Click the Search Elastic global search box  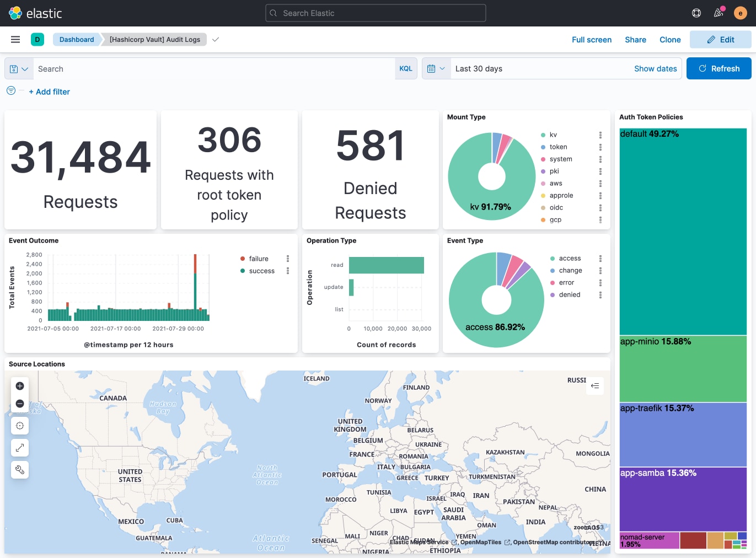click(376, 13)
